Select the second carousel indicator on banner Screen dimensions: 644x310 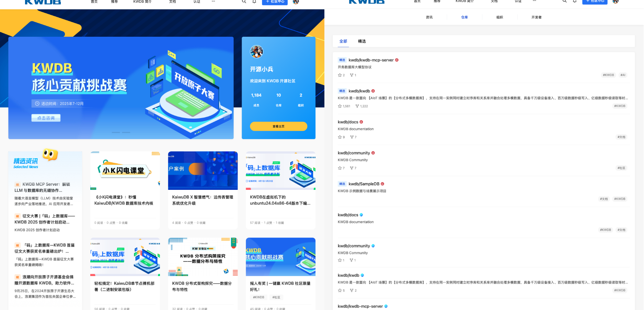coord(126,132)
